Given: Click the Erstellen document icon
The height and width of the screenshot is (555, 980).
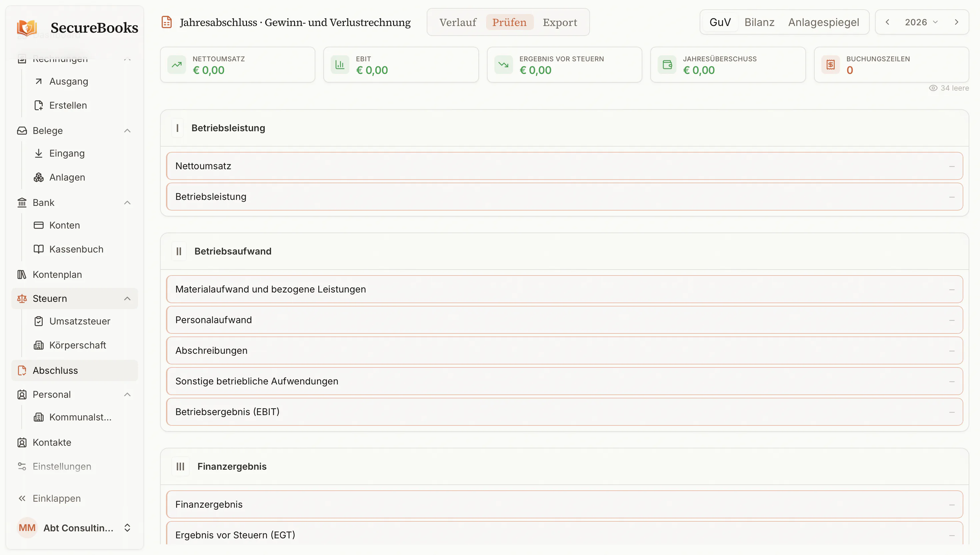Looking at the screenshot, I should coord(39,105).
